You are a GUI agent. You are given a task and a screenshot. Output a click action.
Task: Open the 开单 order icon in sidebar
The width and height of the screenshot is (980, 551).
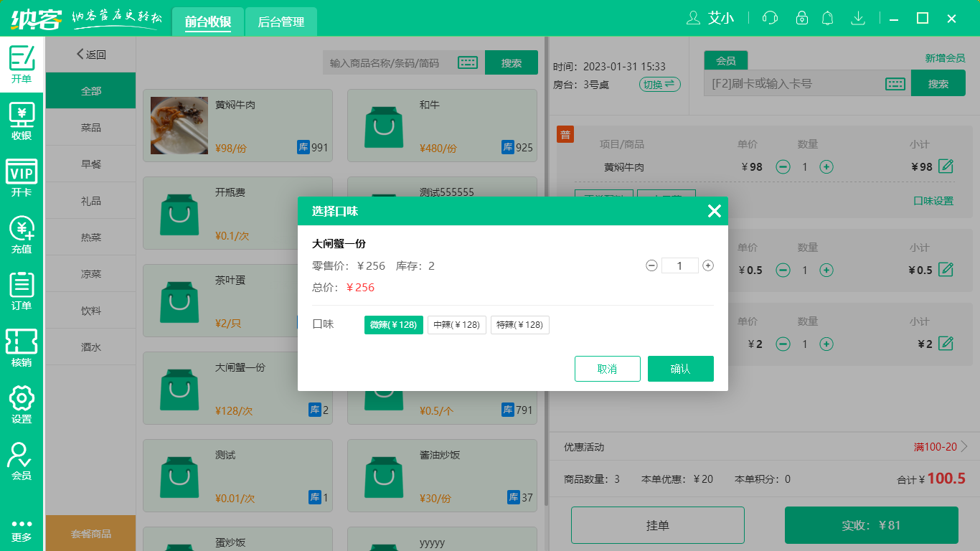click(22, 64)
